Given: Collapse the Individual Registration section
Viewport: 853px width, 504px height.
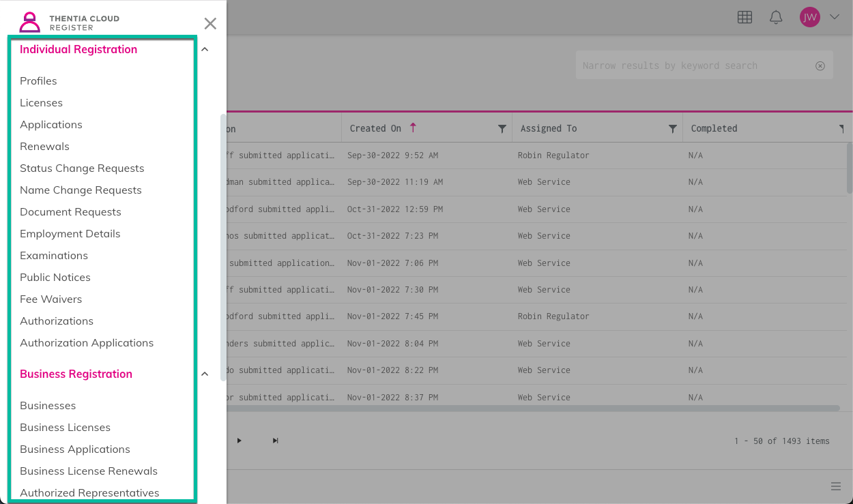Looking at the screenshot, I should pos(205,49).
